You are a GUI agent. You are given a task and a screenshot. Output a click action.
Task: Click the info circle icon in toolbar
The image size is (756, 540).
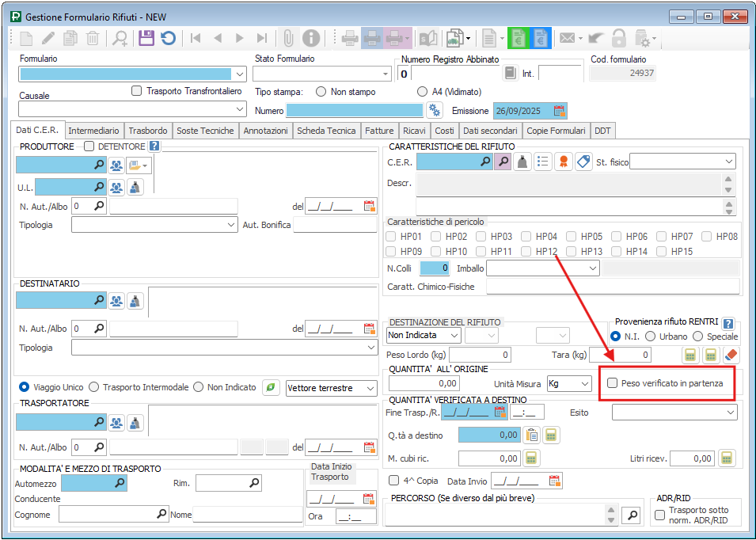click(311, 37)
